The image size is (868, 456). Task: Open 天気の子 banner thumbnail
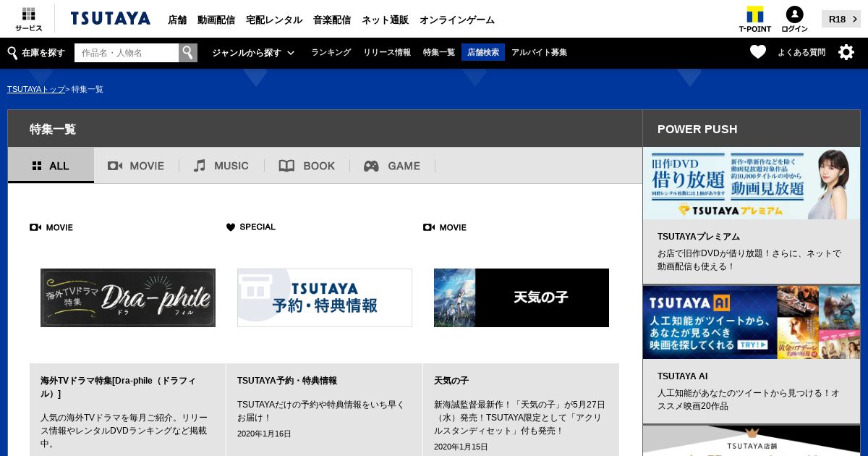click(x=522, y=297)
